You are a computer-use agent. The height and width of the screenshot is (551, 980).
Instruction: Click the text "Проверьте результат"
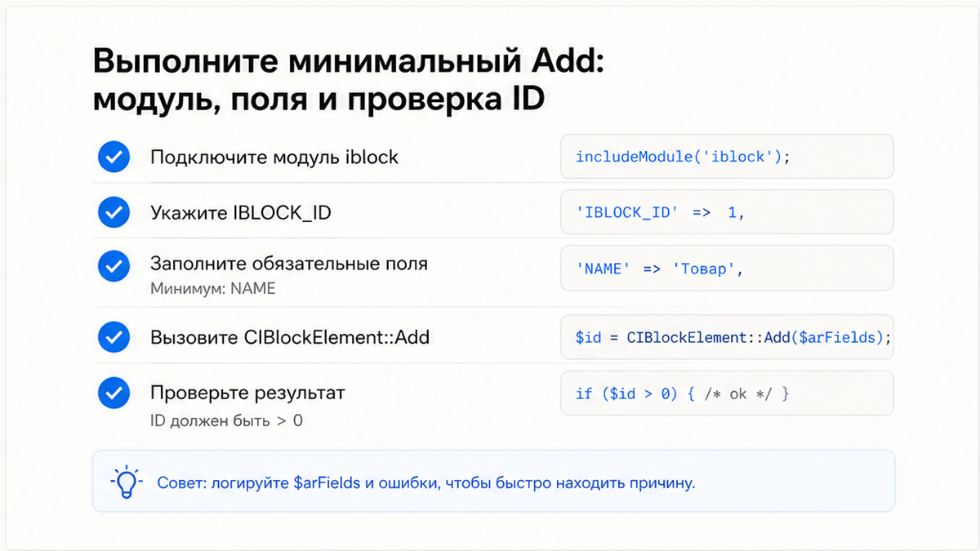coord(247,393)
